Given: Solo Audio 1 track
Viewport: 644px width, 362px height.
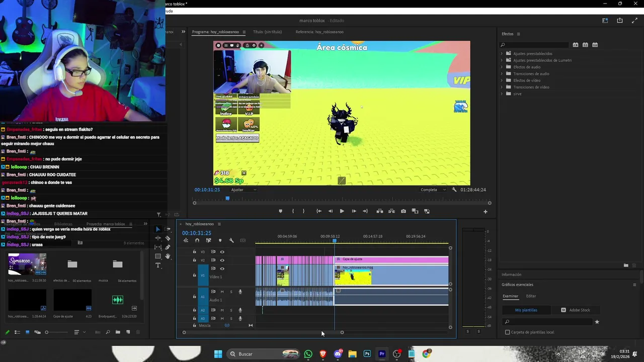Looking at the screenshot, I should click(231, 292).
